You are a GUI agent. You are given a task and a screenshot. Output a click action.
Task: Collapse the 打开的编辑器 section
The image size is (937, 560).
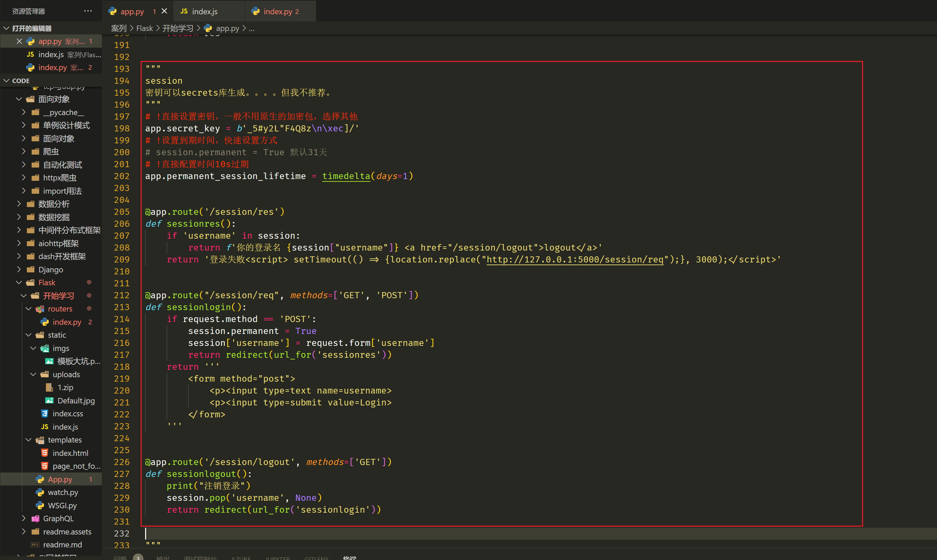coord(6,28)
